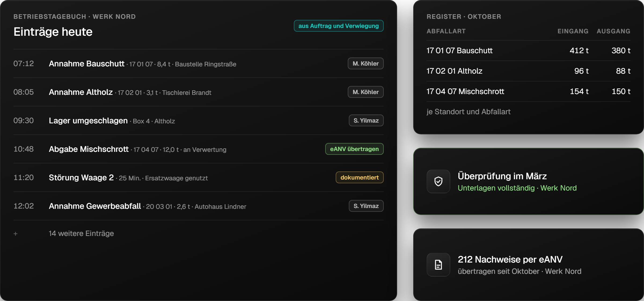Click the 380 t Ausgang value

coord(621,51)
